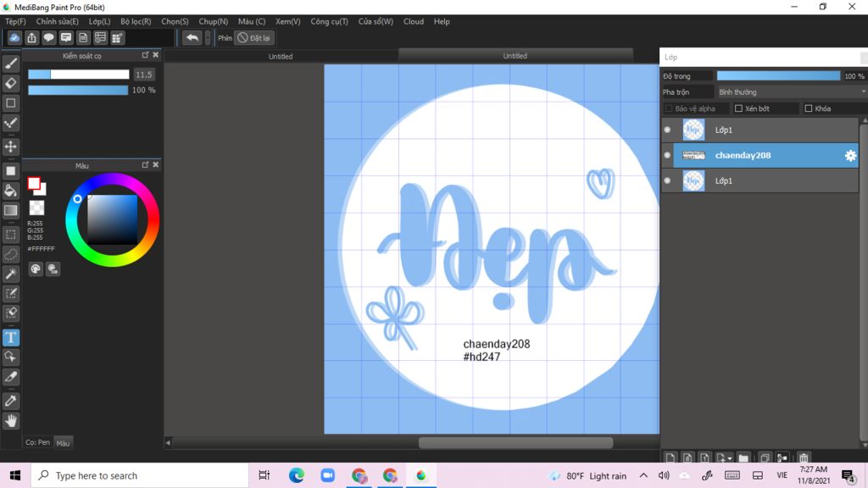This screenshot has height=488, width=868.
Task: Undock the Màu color panel
Action: click(145, 165)
